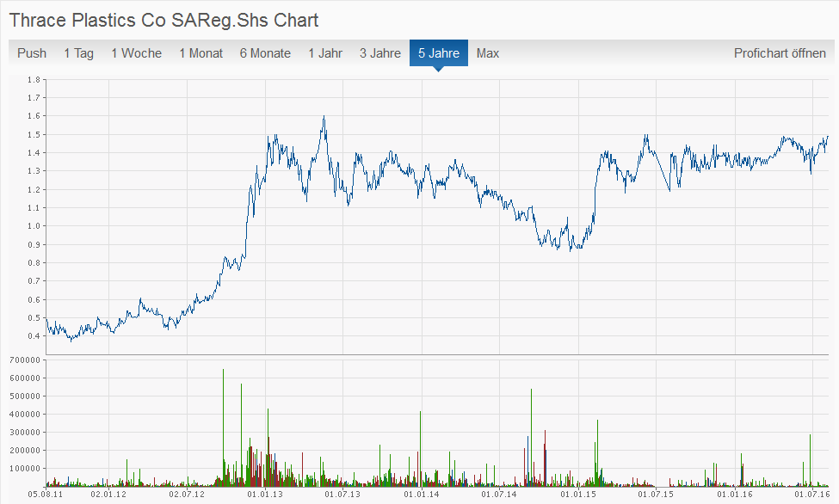Click the 700000 volume axis label
Screen dimensions: 839x504
25,360
